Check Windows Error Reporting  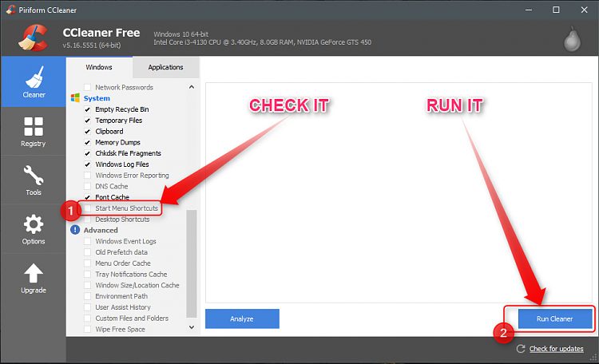tap(88, 176)
